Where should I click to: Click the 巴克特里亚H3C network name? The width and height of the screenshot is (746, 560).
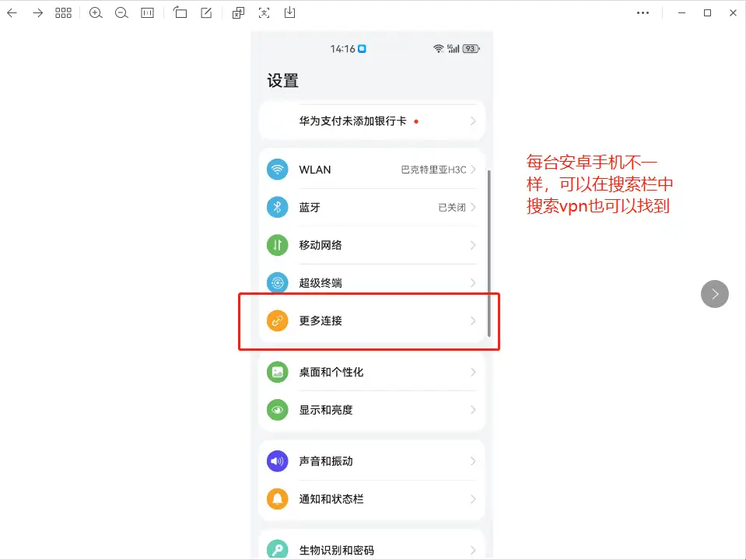pyautogui.click(x=433, y=170)
